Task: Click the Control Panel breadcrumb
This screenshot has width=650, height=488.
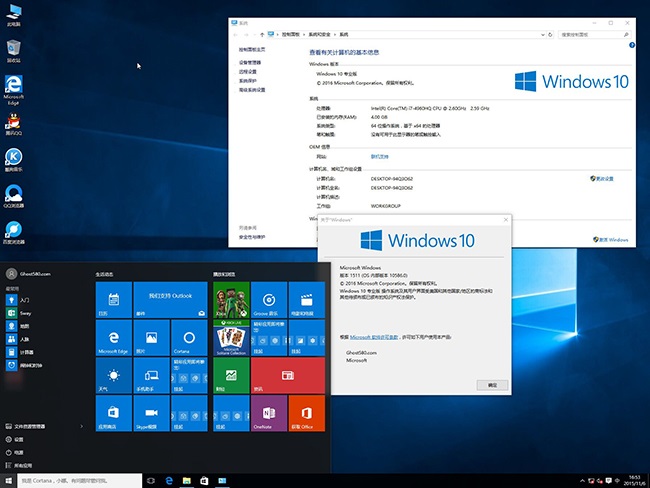Action: pos(291,35)
